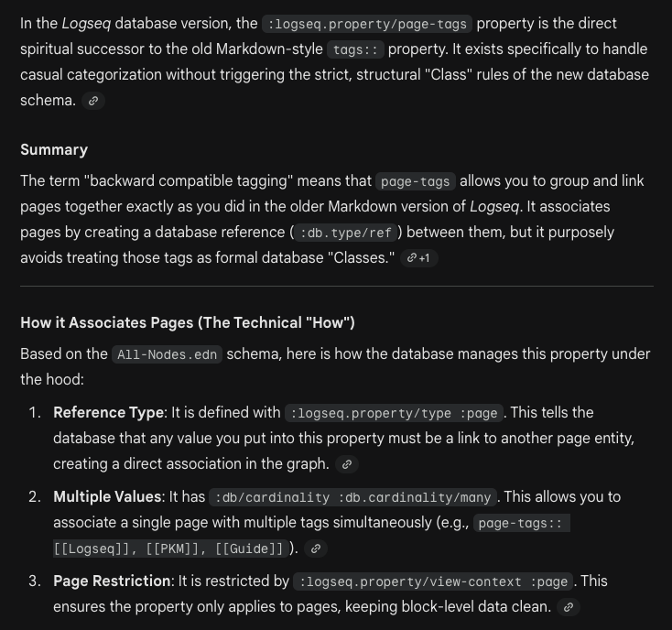Image resolution: width=672 pixels, height=630 pixels.
Task: Select the ":logseq.property/view-context :page" code chip
Action: click(x=433, y=581)
